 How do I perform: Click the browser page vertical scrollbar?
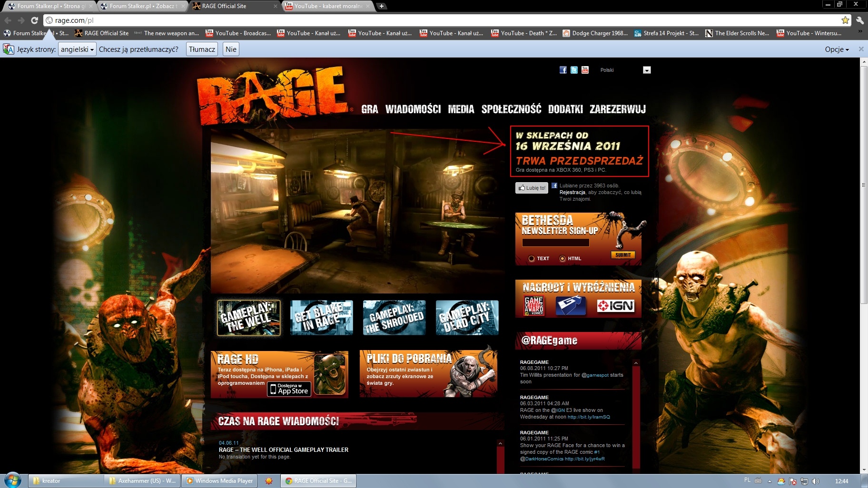863,185
